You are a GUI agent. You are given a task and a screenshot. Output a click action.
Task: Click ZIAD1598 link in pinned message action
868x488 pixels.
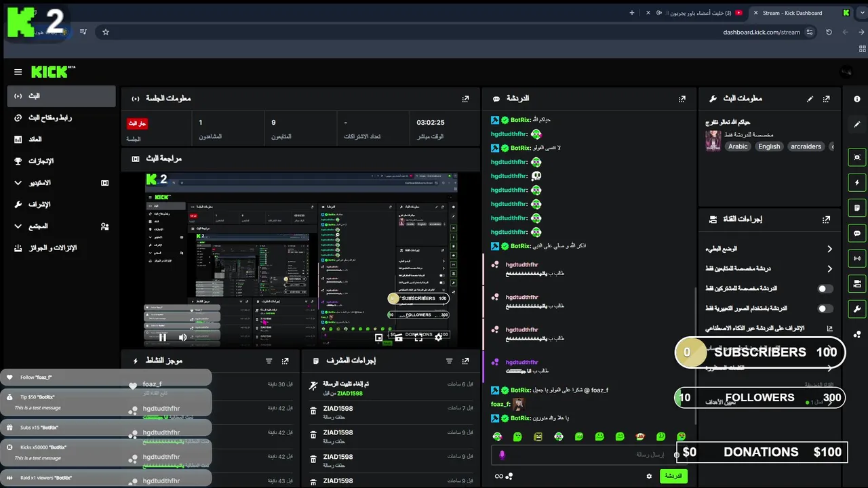pyautogui.click(x=350, y=394)
